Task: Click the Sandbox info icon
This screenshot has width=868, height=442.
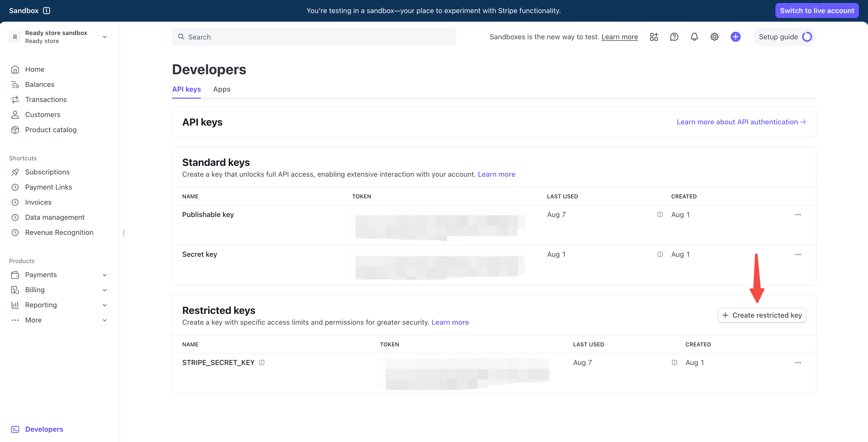Action: (x=47, y=11)
